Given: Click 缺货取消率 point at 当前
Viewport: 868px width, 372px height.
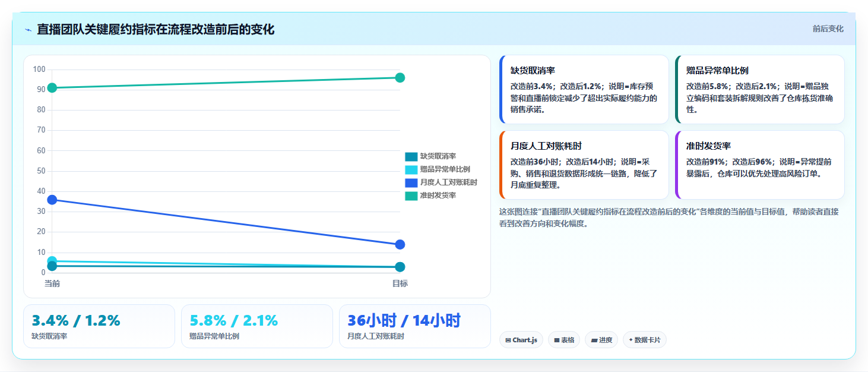Looking at the screenshot, I should (x=52, y=266).
